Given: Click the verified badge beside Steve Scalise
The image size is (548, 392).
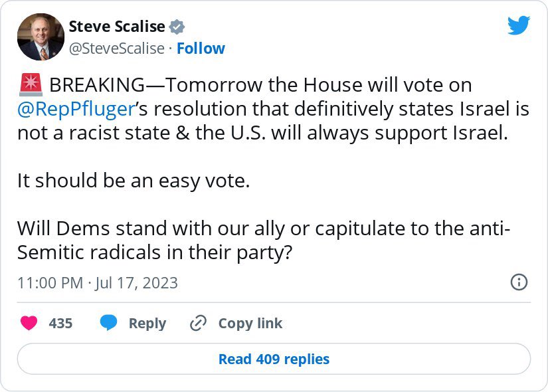Looking at the screenshot, I should pyautogui.click(x=177, y=27).
